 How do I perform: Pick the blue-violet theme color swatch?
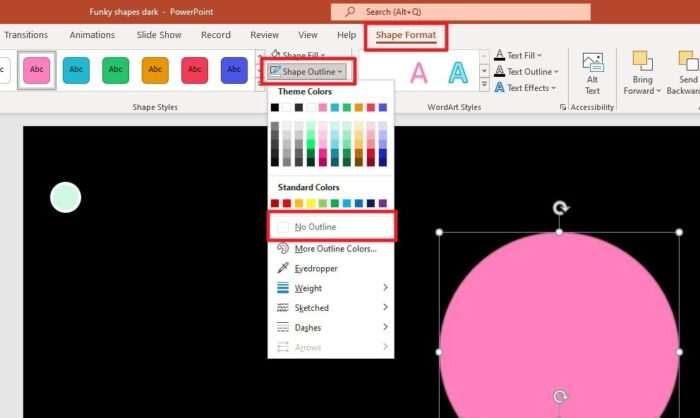click(383, 108)
